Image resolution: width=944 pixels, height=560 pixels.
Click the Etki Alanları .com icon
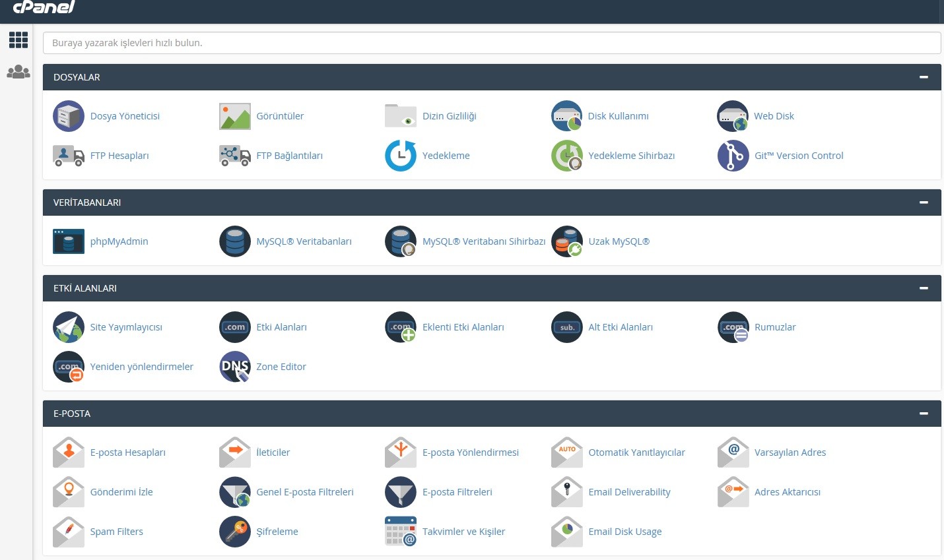pyautogui.click(x=235, y=327)
